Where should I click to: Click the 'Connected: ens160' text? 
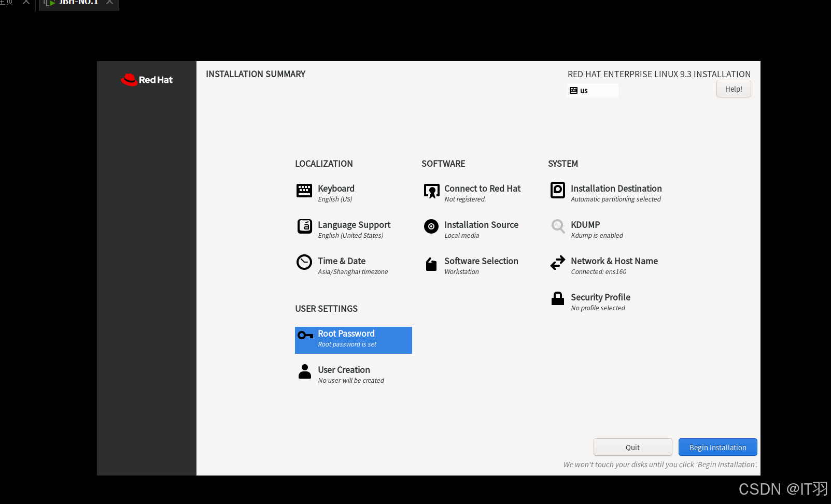(598, 272)
